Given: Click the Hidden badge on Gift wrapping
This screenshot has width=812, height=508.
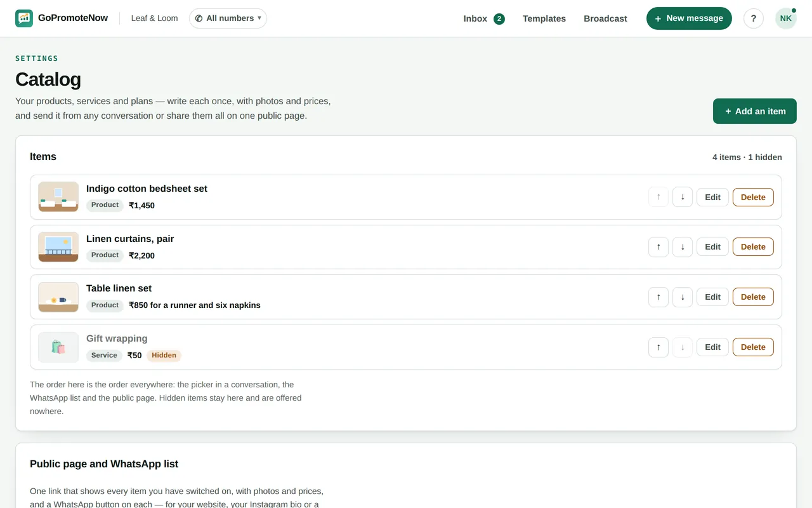Looking at the screenshot, I should [164, 356].
